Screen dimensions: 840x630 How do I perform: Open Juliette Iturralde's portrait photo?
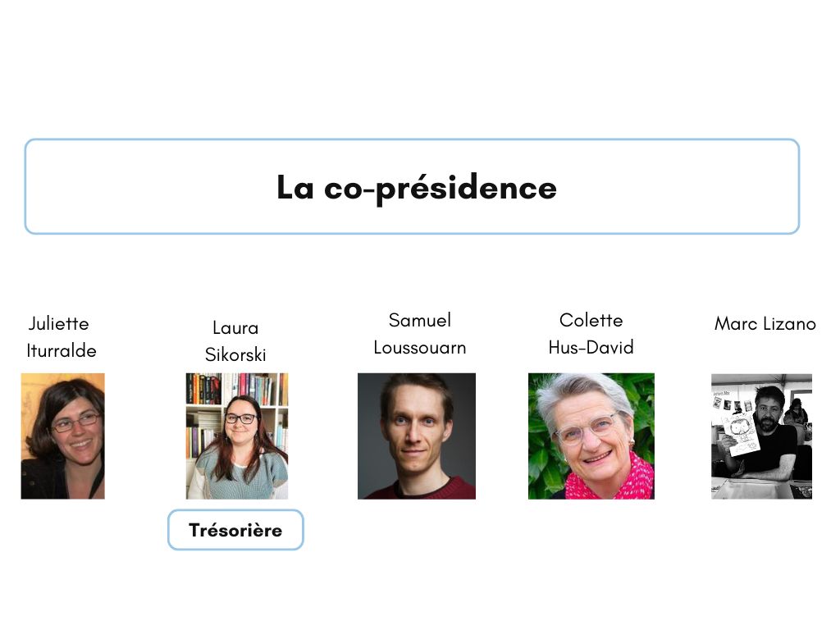62,436
